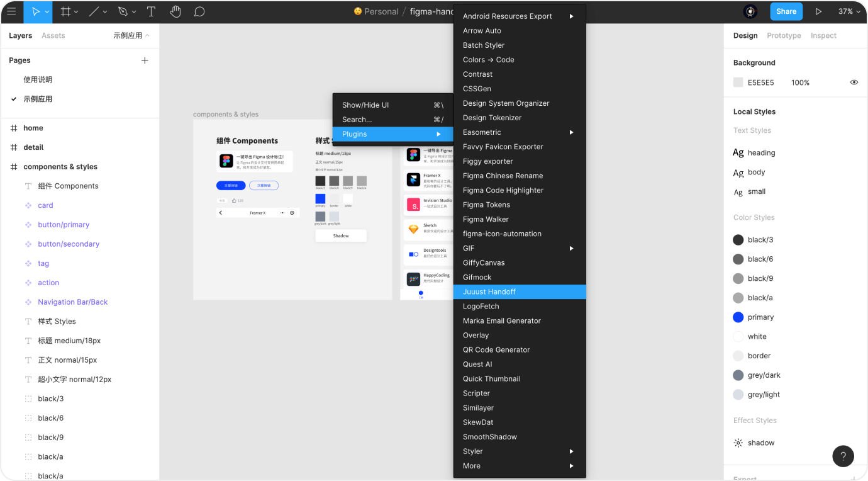Expand Android Resources Export submenu

(x=571, y=16)
